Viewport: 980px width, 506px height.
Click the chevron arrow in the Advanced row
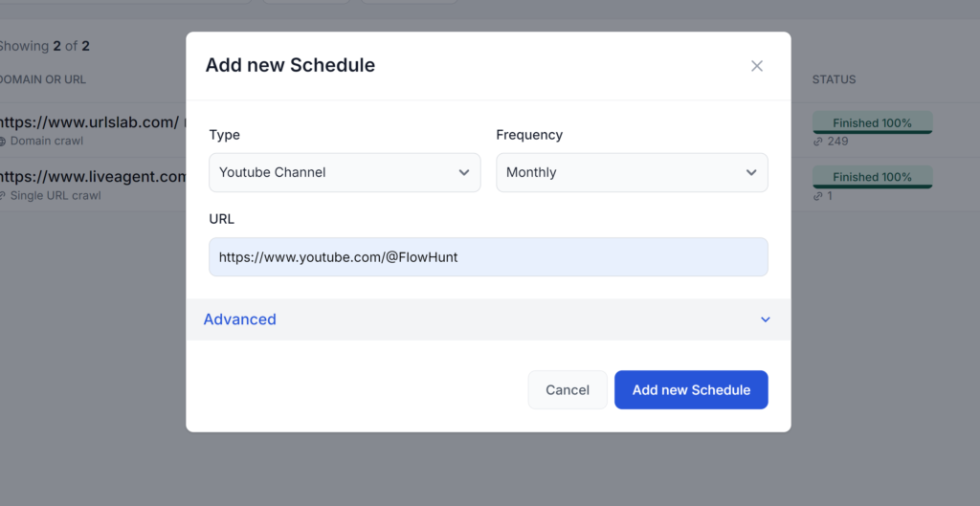(765, 319)
